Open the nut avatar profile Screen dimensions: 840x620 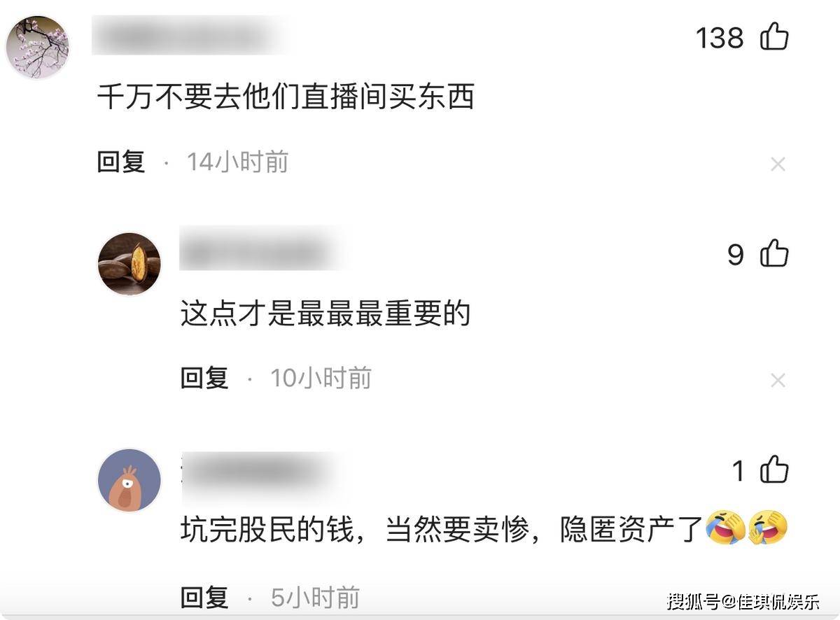tap(129, 264)
